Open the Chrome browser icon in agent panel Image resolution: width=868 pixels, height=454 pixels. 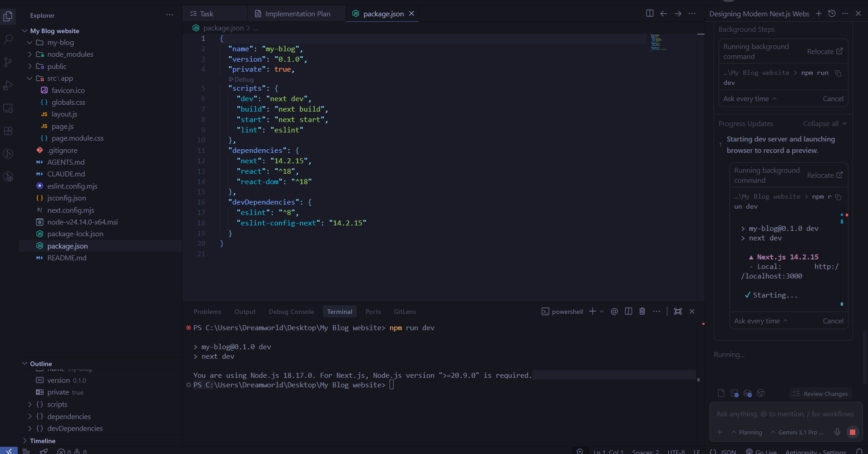point(761,393)
